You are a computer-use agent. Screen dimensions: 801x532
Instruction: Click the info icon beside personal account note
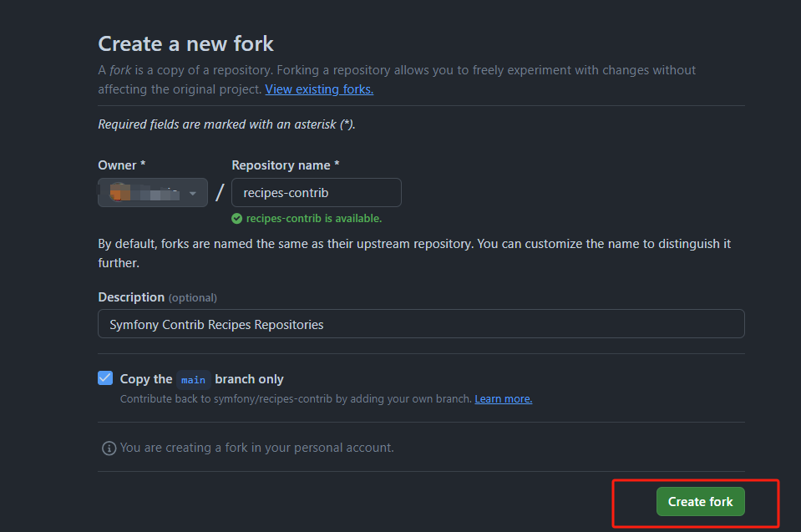click(x=109, y=448)
